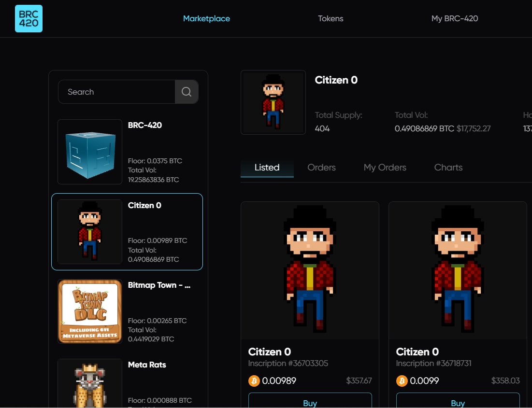Click Floor: 0.000888 BTC text
The width and height of the screenshot is (532, 408).
[160, 400]
